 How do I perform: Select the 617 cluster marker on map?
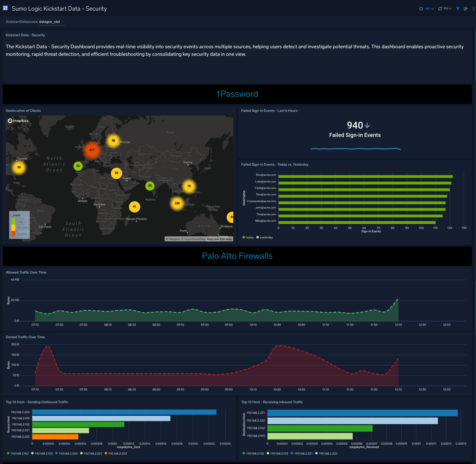[x=92, y=150]
